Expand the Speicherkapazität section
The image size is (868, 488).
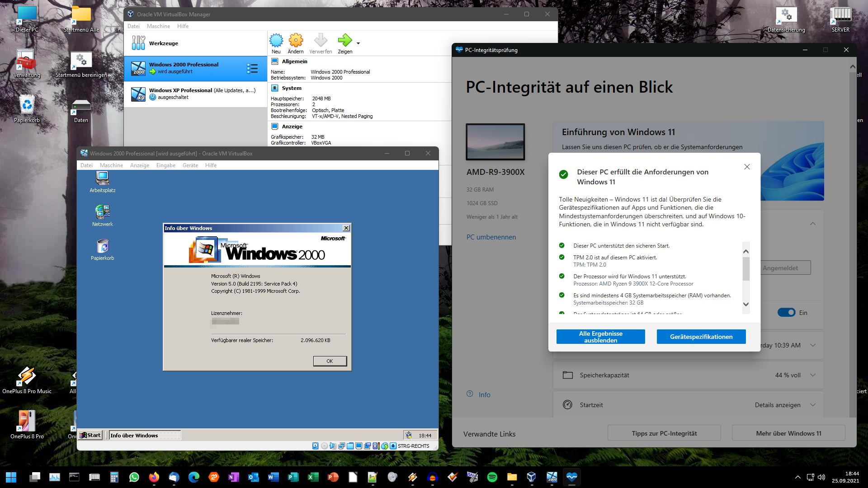tap(812, 375)
